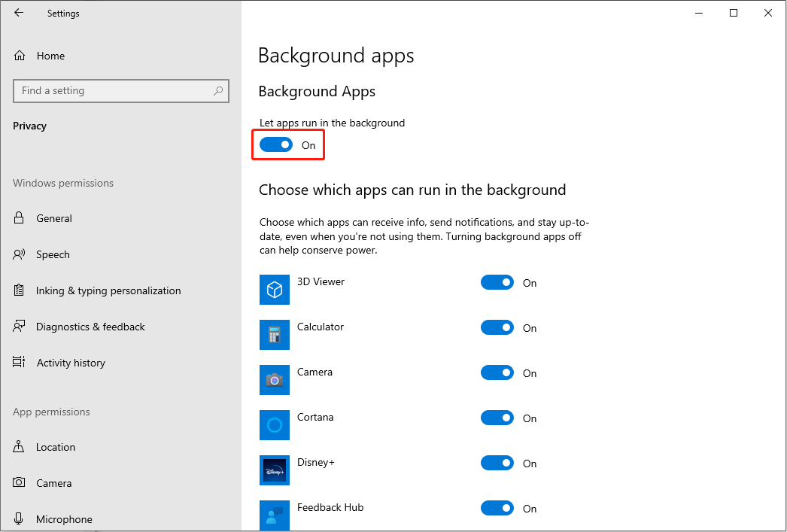Screen dimensions: 787x532
Task: Click the Disney+ app icon
Action: pos(275,470)
